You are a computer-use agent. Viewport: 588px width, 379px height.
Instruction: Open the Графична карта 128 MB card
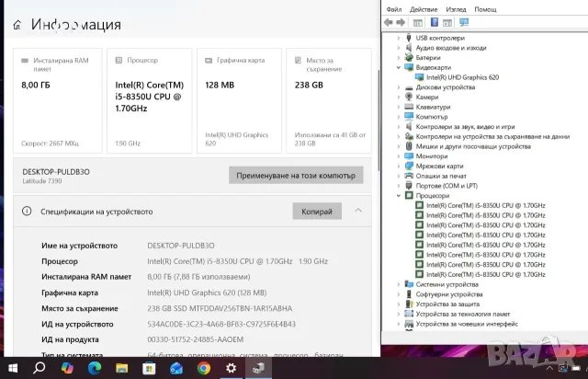click(239, 100)
